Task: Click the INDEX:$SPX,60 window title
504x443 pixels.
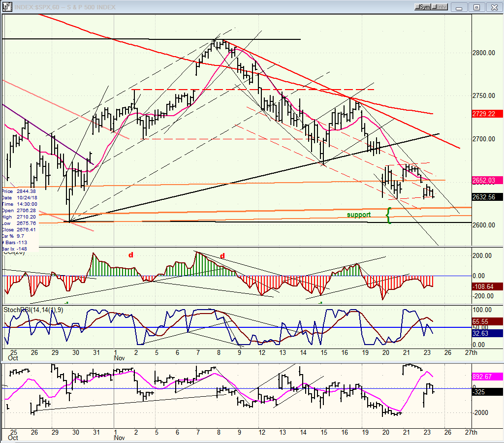Action: (x=64, y=7)
